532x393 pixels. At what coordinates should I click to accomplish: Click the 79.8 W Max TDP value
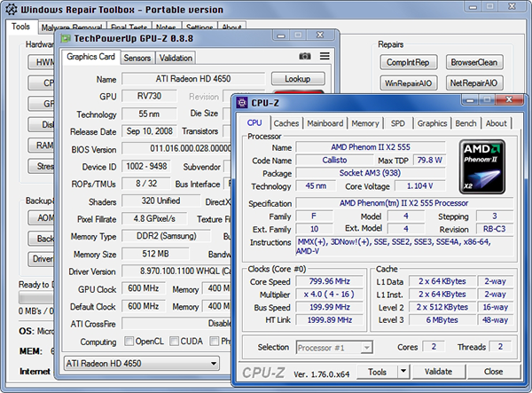[x=429, y=160]
